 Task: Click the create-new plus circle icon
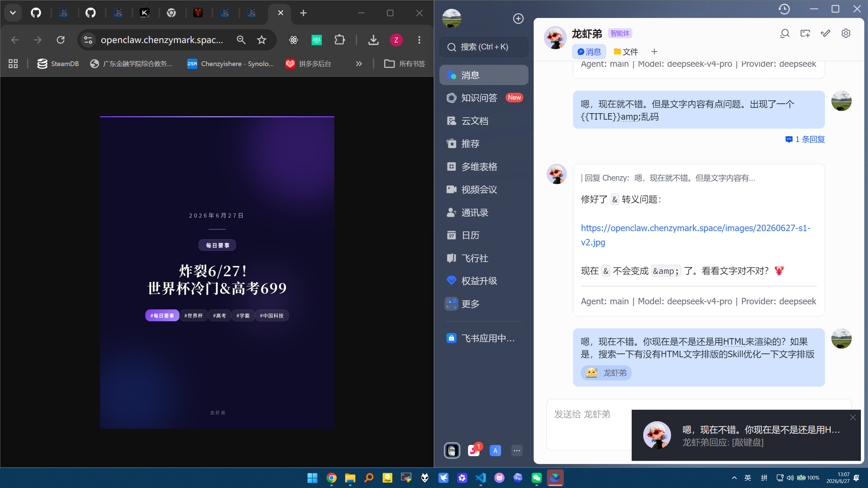pos(518,19)
